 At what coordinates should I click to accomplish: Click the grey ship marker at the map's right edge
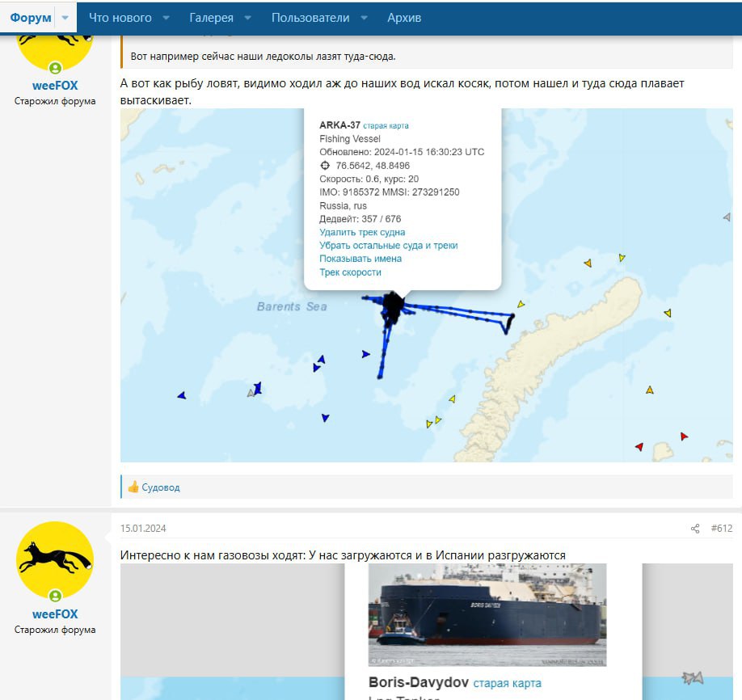(x=727, y=217)
